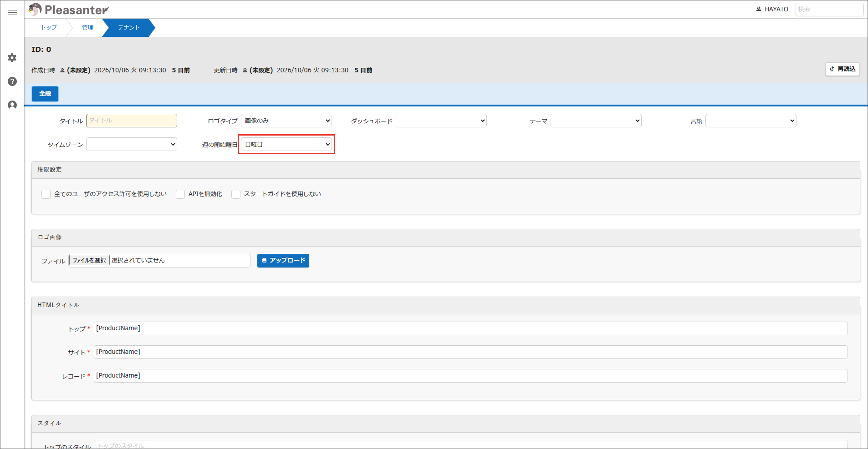Screen dimensions: 868x449
Task: Open the テーマ dropdown
Action: [596, 121]
